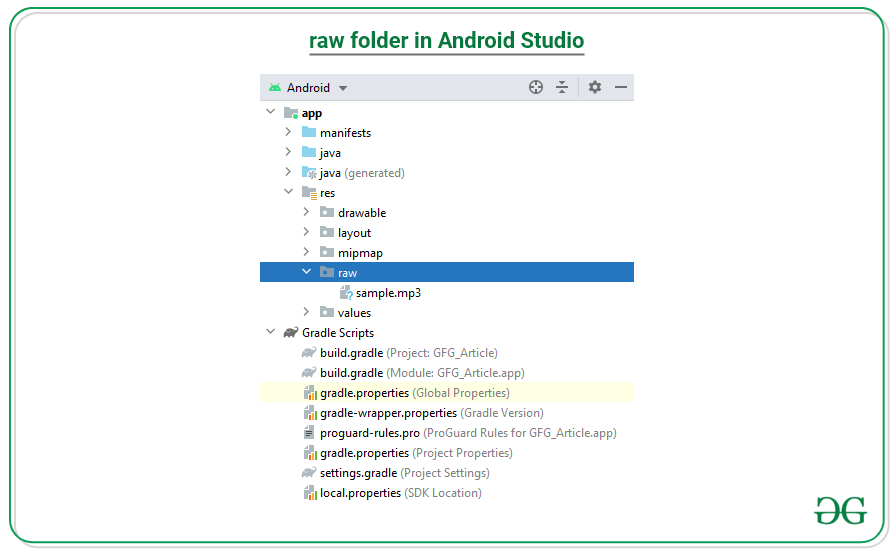This screenshot has height=551, width=894.
Task: Select the highlighted raw folder
Action: [347, 273]
